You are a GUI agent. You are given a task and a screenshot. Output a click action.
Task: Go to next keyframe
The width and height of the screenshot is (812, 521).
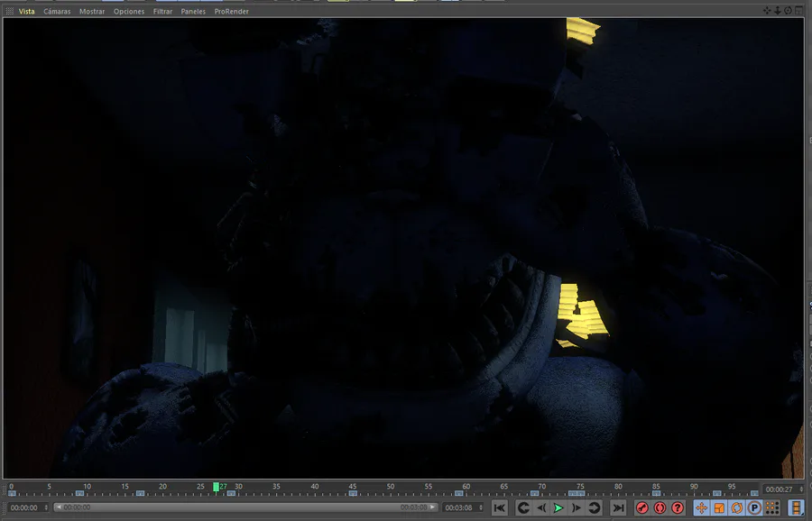pos(594,508)
